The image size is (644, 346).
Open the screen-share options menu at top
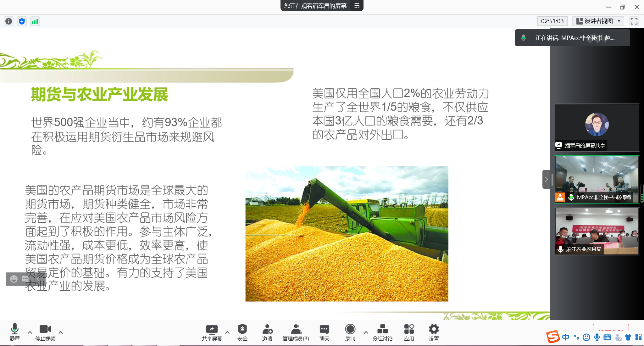click(x=357, y=6)
